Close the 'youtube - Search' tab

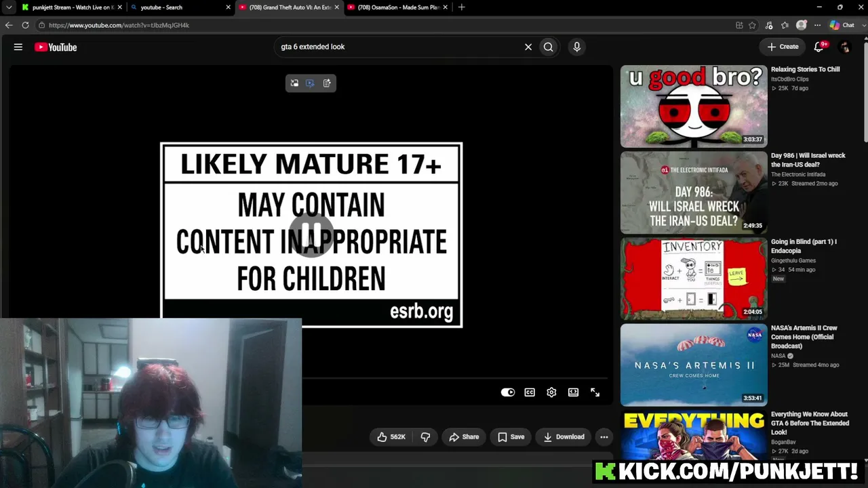(229, 7)
